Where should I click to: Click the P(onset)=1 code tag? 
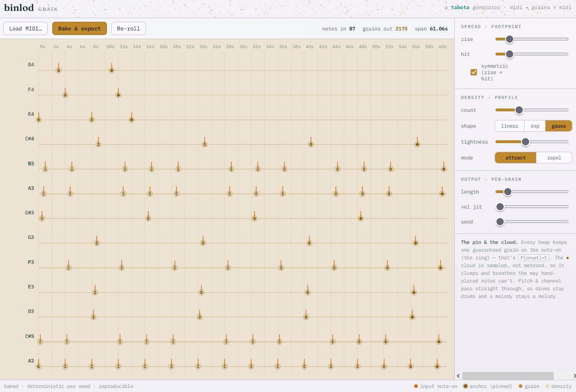[x=534, y=258]
